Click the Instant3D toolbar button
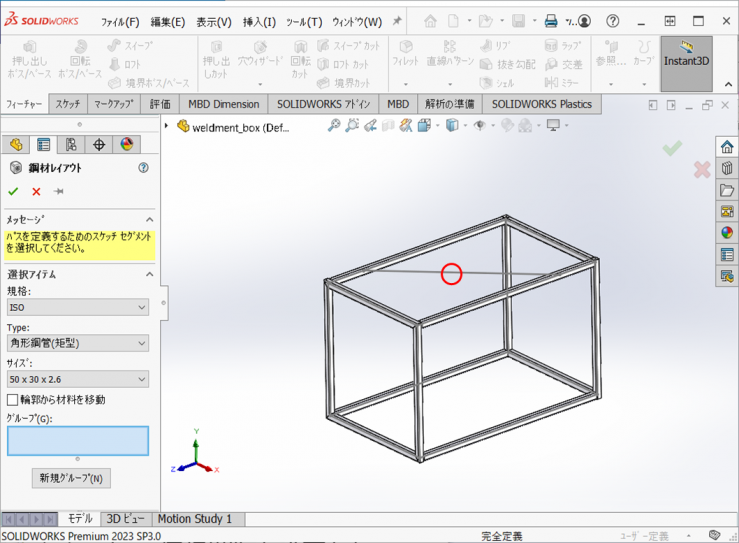This screenshot has width=739, height=543. 686,61
